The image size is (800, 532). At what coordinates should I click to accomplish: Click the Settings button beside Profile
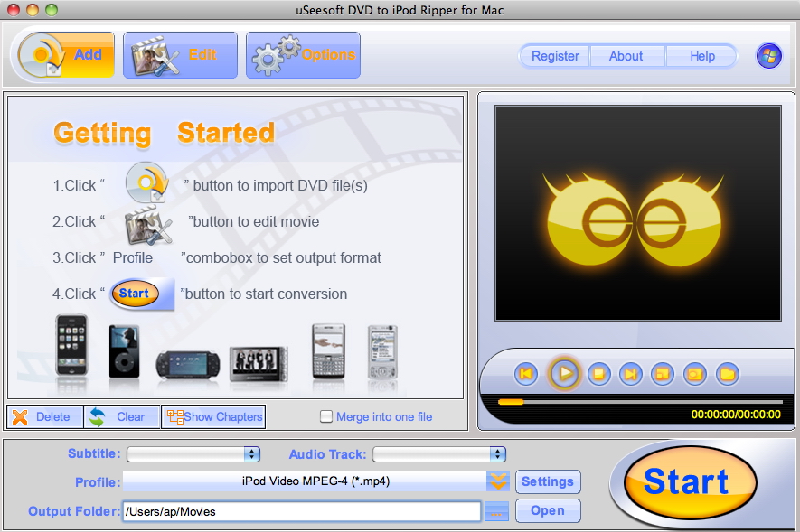pos(548,481)
